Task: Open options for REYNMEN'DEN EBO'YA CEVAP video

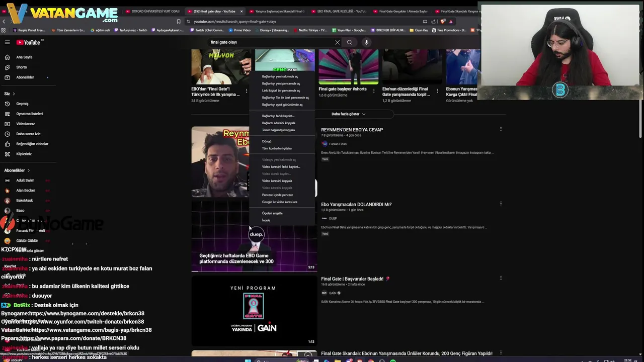Action: point(501,129)
